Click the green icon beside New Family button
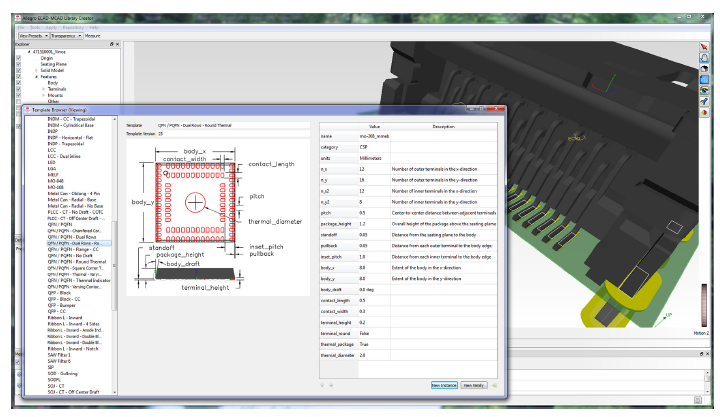720x417 pixels. (494, 384)
